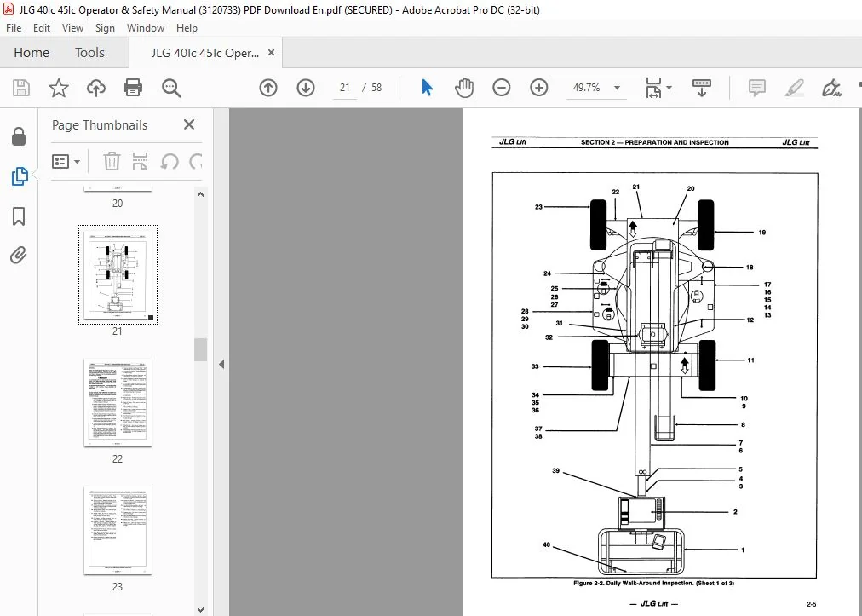
Task: View security lock settings panel
Action: click(19, 137)
